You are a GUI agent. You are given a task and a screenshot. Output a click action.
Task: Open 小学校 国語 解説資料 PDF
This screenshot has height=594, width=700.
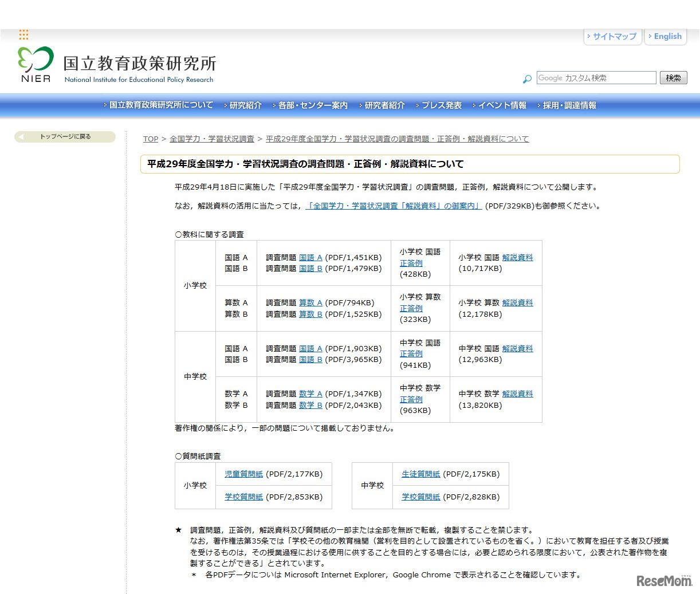coord(517,257)
